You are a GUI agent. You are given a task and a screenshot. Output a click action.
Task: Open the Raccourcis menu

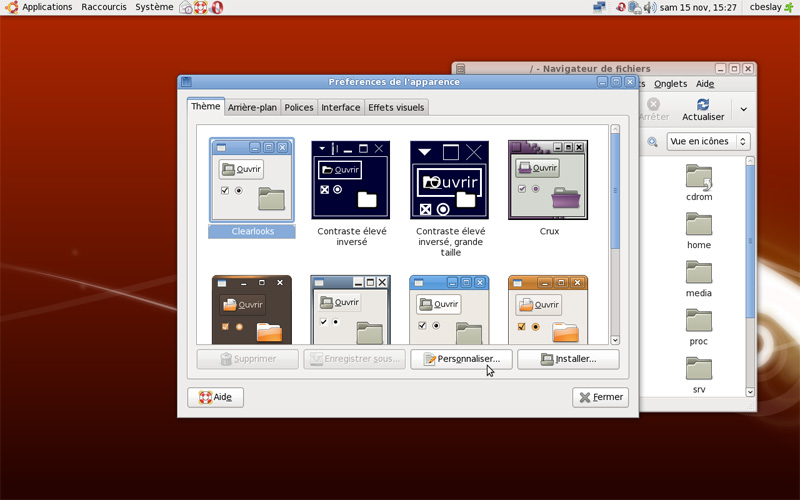point(104,7)
